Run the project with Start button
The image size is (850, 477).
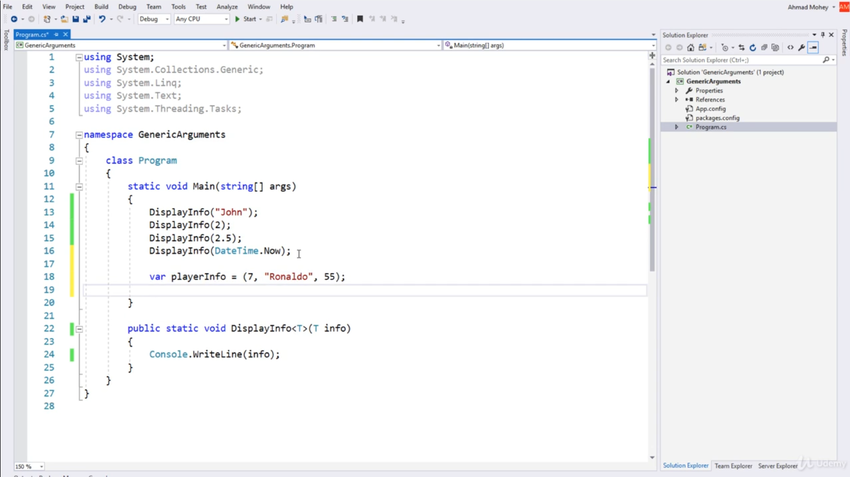pyautogui.click(x=246, y=19)
